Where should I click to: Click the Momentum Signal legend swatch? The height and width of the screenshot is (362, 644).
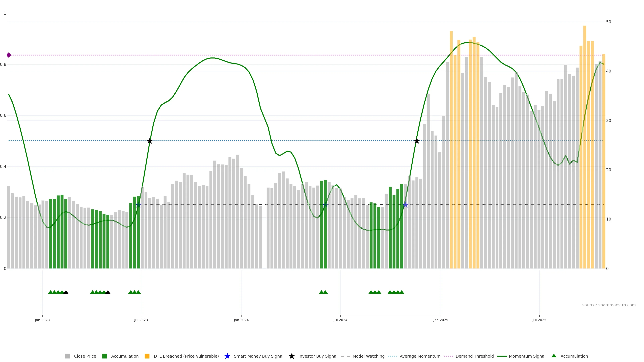pyautogui.click(x=502, y=356)
